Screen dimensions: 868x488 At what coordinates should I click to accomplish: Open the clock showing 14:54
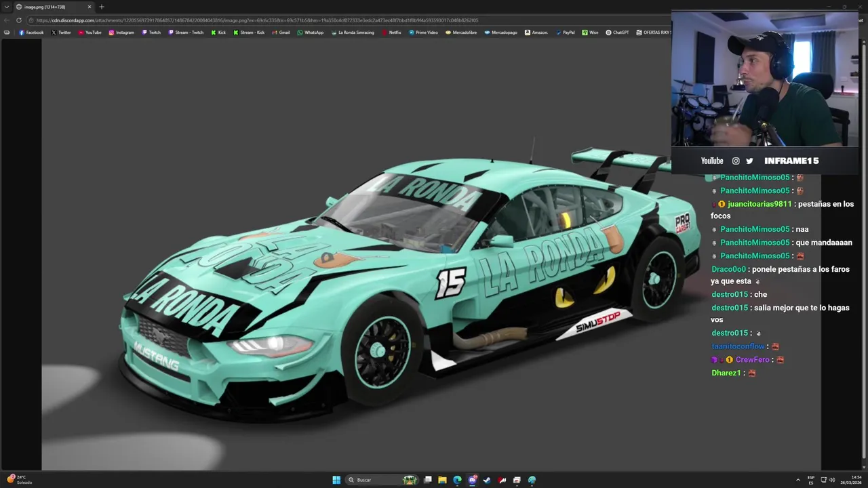pyautogui.click(x=851, y=480)
